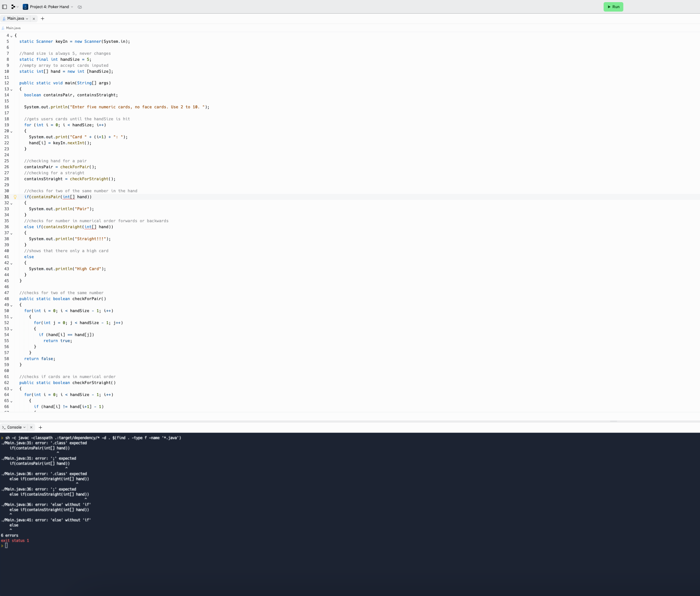Click 'static Scanner keyIn' declaration line

[75, 42]
